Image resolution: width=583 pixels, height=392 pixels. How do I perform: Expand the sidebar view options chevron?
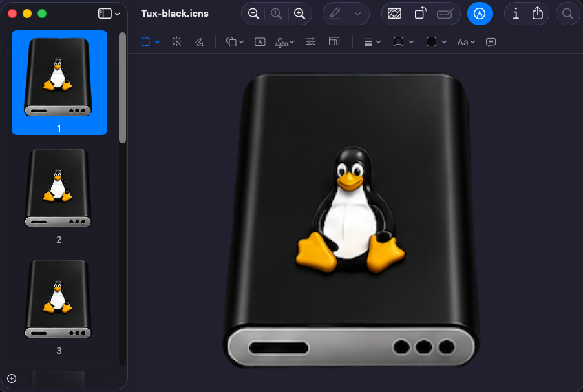(118, 14)
